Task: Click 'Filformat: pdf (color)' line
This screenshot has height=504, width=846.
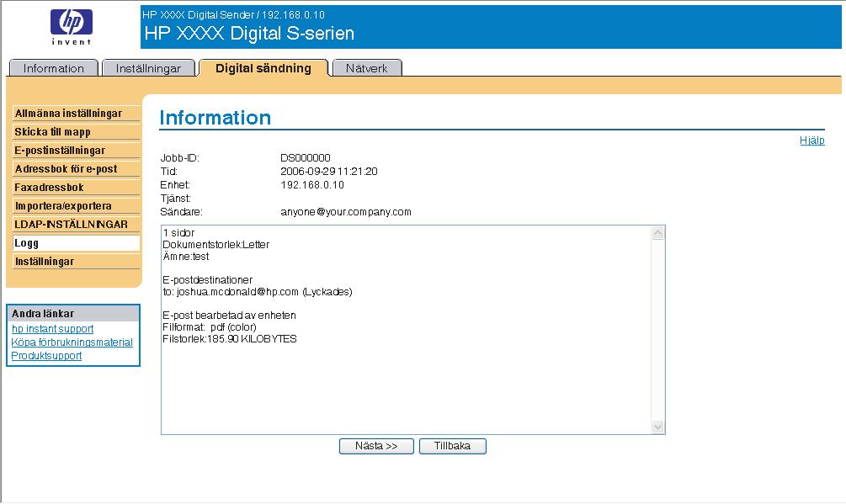Action: 210,327
